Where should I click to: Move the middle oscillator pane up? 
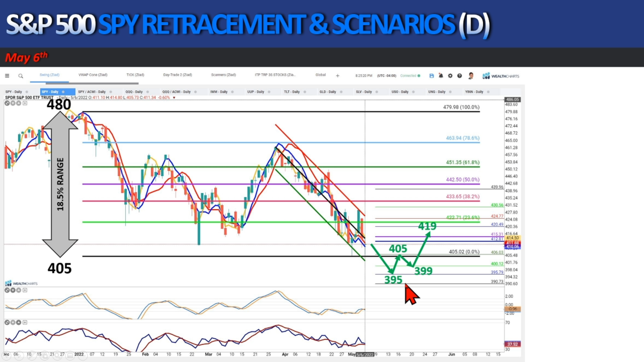(19, 290)
